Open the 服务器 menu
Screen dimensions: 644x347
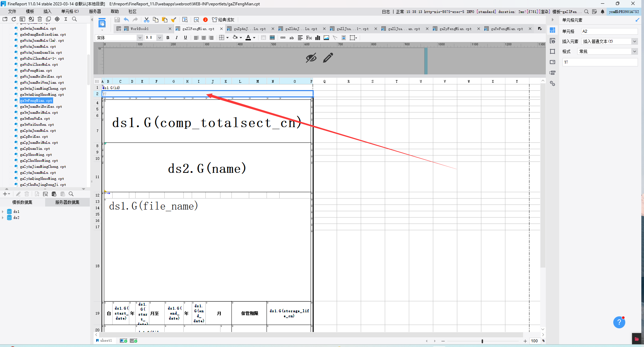click(x=95, y=11)
